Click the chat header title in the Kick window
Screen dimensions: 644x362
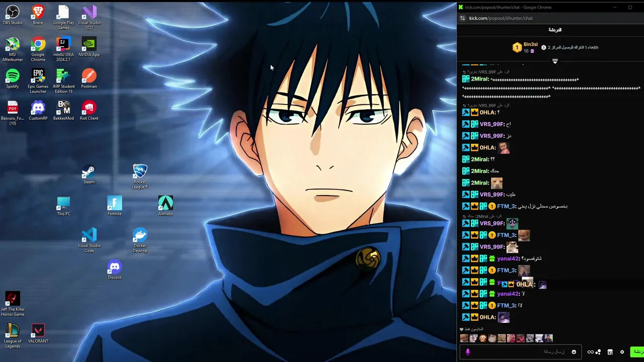click(555, 30)
